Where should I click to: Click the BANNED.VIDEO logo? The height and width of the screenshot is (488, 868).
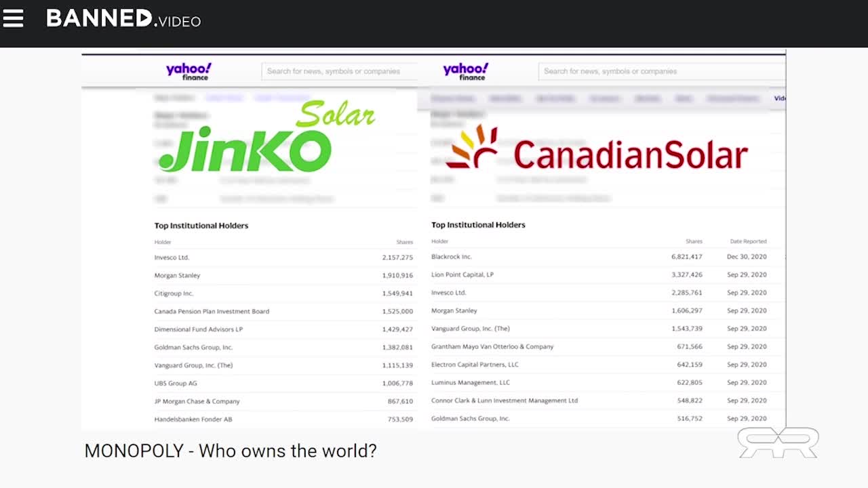[x=123, y=18]
